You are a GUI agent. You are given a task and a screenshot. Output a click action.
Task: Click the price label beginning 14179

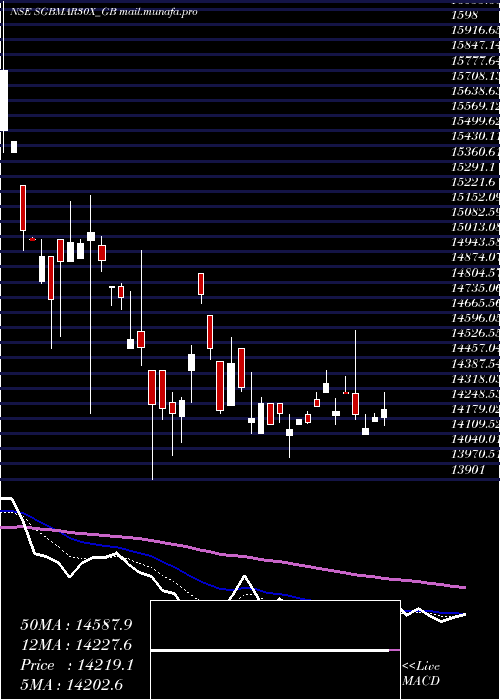click(475, 410)
